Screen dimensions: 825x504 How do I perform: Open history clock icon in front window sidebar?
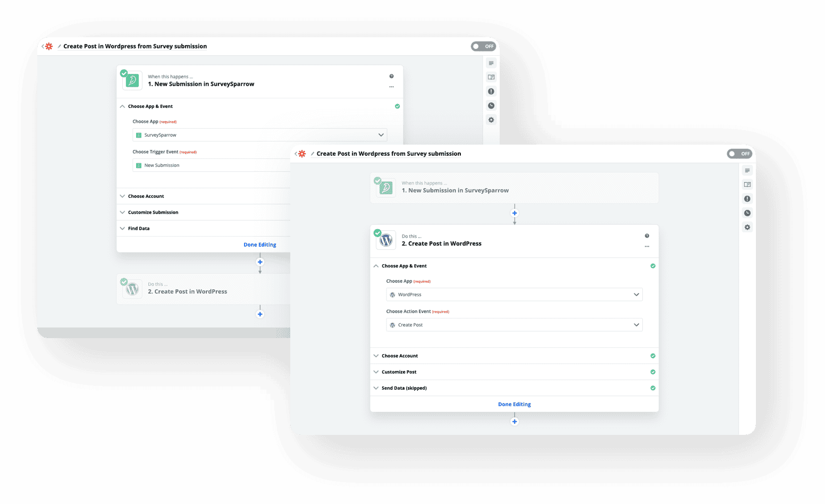click(747, 213)
